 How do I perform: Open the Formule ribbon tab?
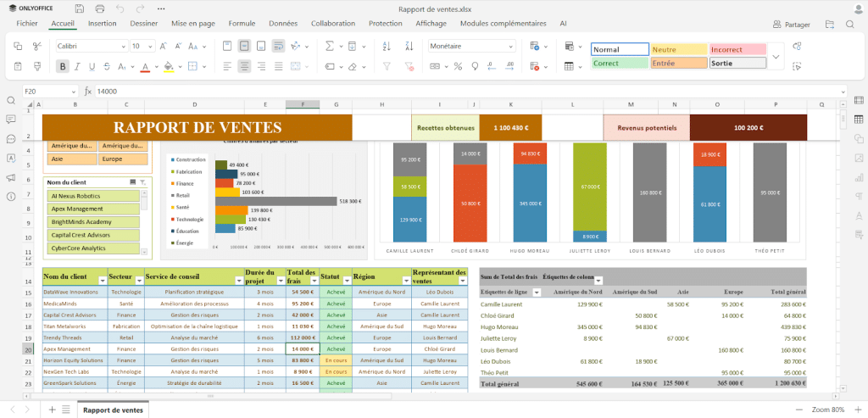[242, 24]
